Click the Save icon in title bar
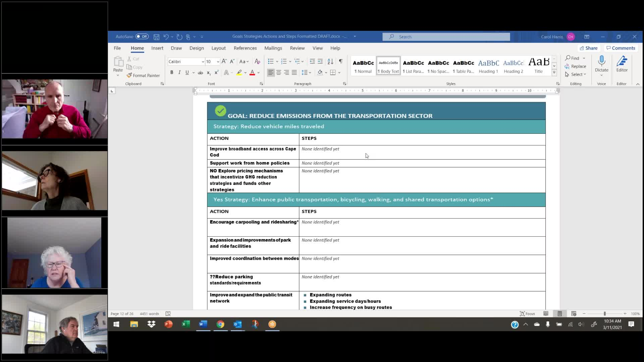The height and width of the screenshot is (362, 644). 156,37
